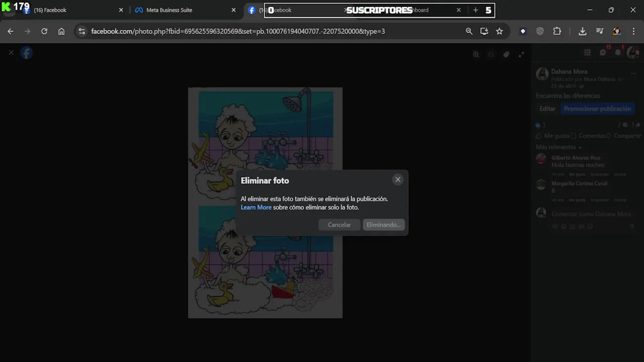This screenshot has width=644, height=362.
Task: Click the avatar sticker comment icon
Action: (554, 227)
